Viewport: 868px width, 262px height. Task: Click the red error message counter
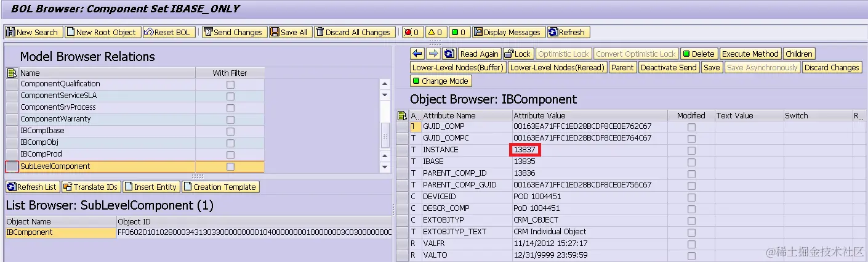411,32
